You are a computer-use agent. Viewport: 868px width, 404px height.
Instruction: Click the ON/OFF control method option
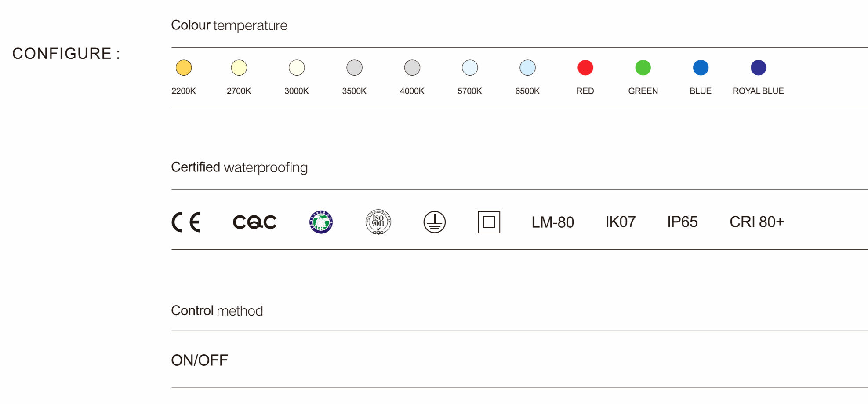[200, 360]
